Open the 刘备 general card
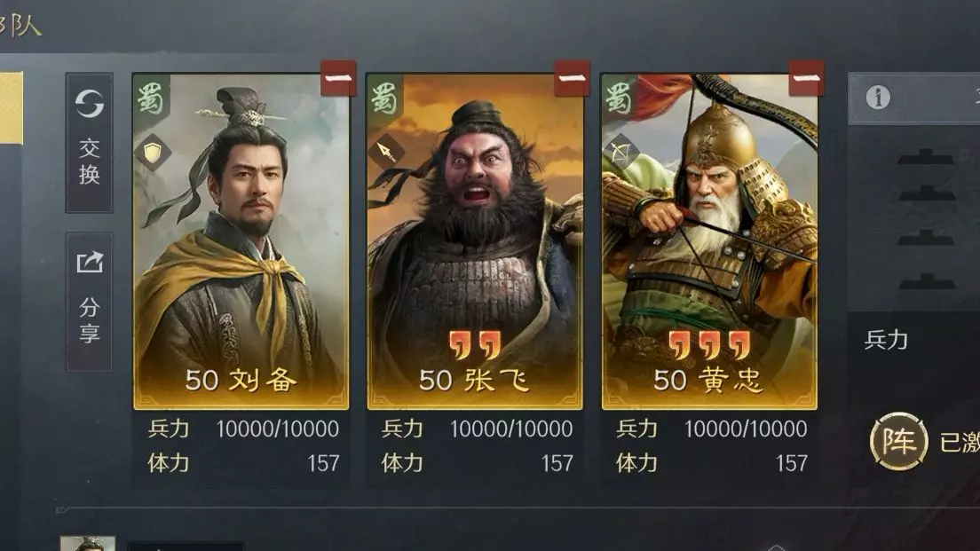 tap(241, 241)
